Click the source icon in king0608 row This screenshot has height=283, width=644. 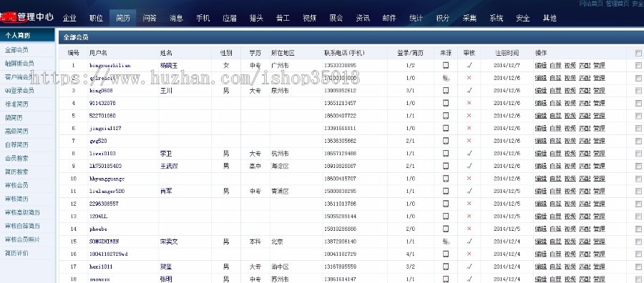click(446, 90)
